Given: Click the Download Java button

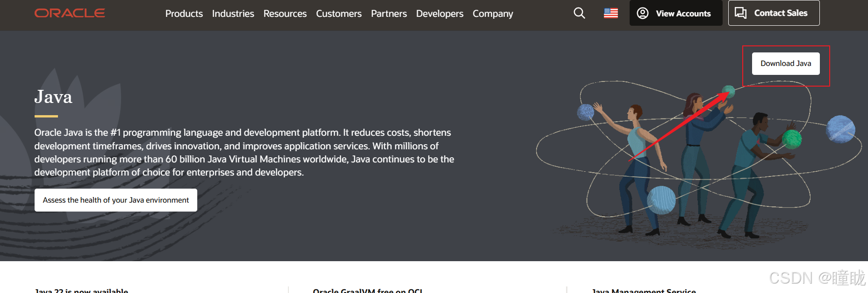Looking at the screenshot, I should point(786,64).
